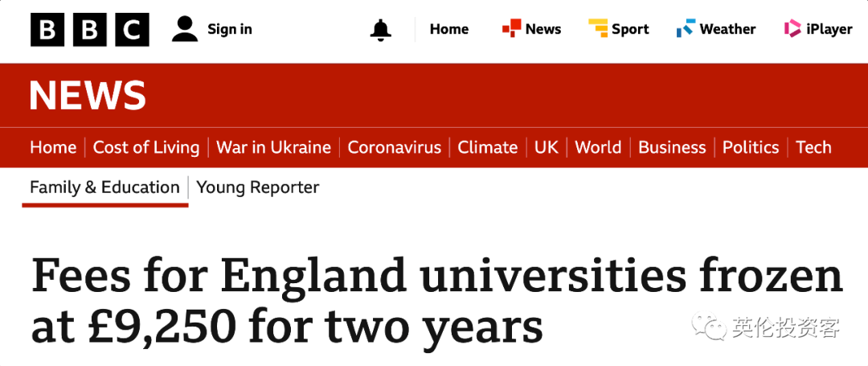Click the red News icon in header

click(511, 28)
